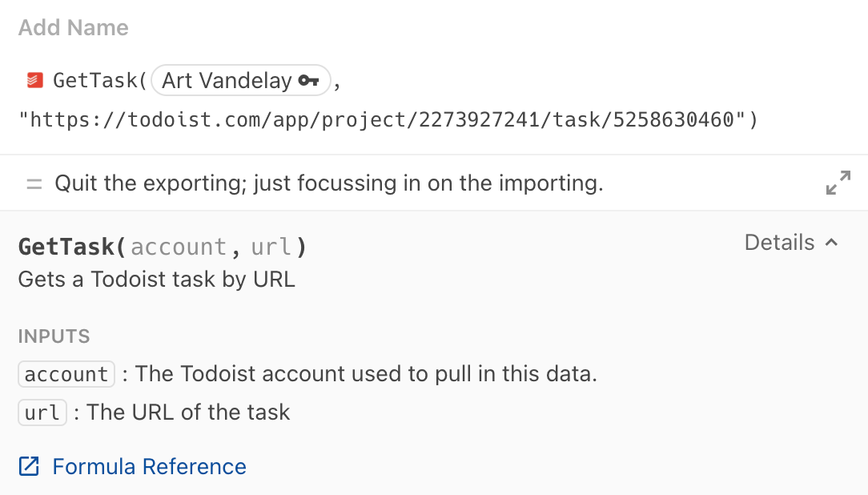Click the INPUTS section heading
868x495 pixels.
tap(54, 336)
